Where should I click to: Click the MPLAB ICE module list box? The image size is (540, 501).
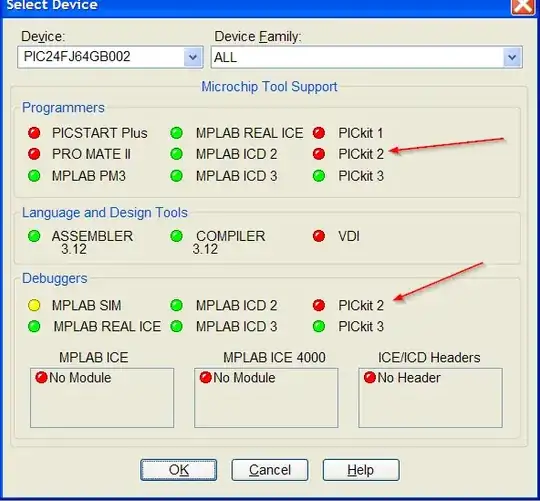click(x=102, y=398)
